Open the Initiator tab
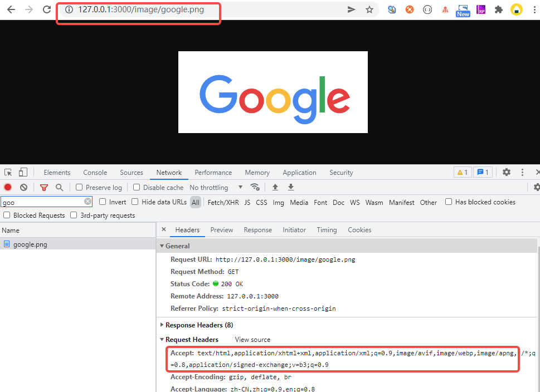Viewport: 540px width, 392px height. pyautogui.click(x=294, y=230)
